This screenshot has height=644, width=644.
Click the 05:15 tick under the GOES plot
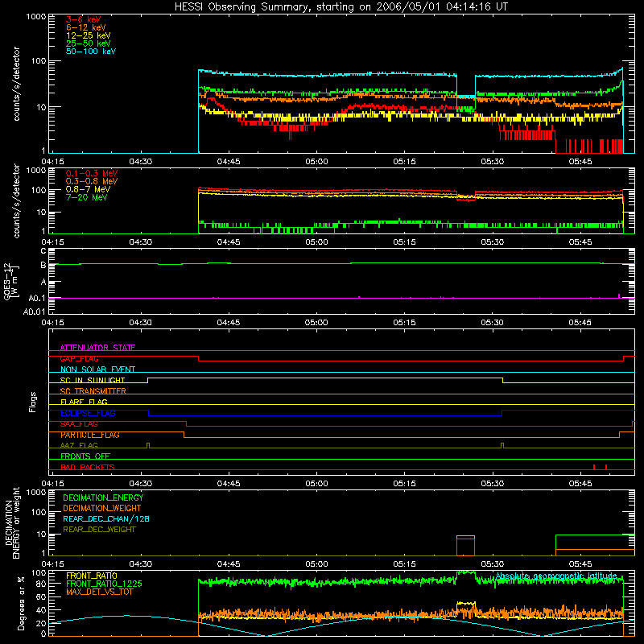[405, 323]
